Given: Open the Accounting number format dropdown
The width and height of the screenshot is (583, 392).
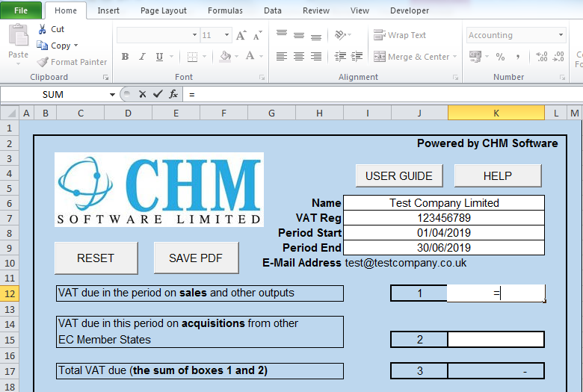Looking at the screenshot, I should 561,35.
